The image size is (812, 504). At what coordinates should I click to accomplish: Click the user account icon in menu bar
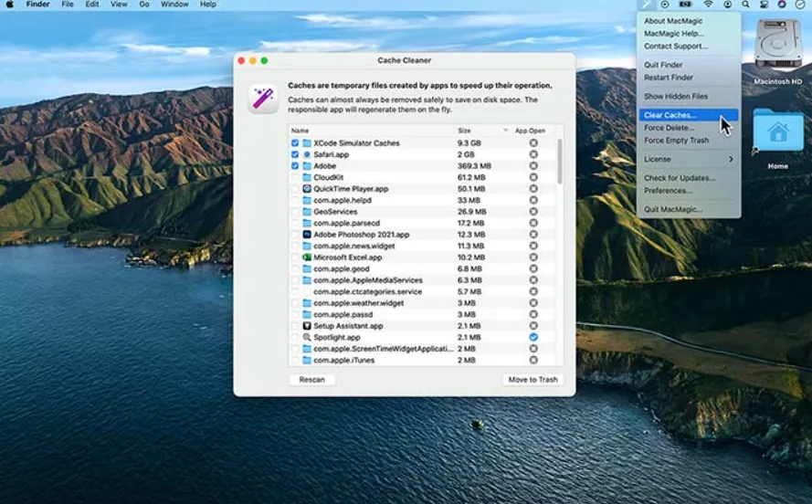728,5
